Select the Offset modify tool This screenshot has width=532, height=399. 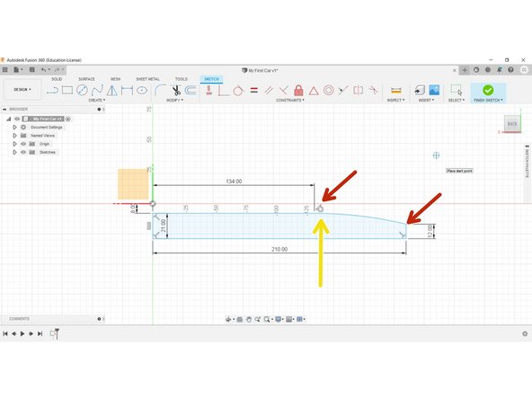191,90
